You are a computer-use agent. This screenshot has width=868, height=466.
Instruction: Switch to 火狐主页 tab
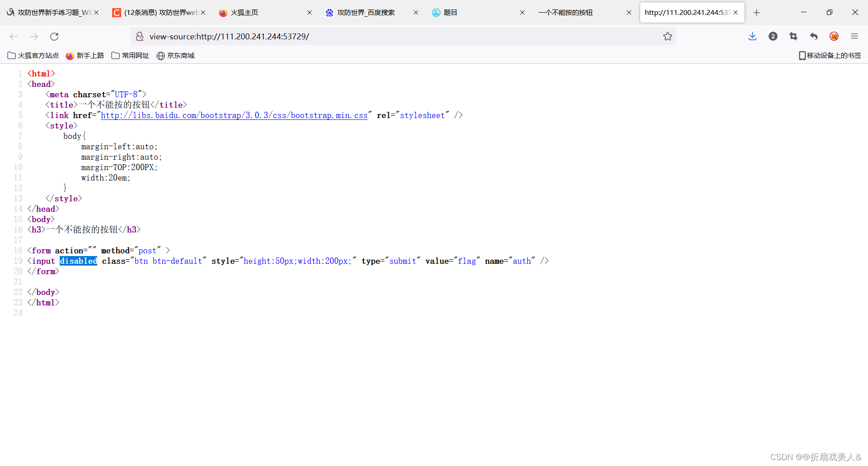(x=265, y=13)
